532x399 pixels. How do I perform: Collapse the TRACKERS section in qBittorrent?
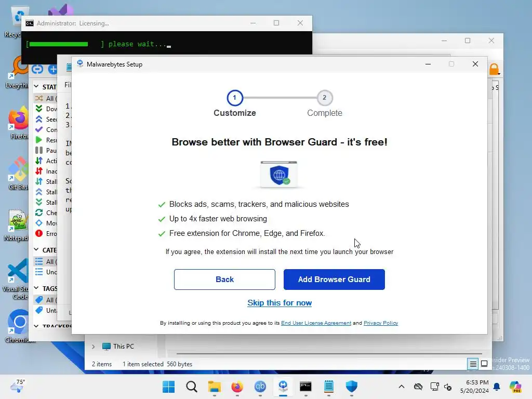36,326
